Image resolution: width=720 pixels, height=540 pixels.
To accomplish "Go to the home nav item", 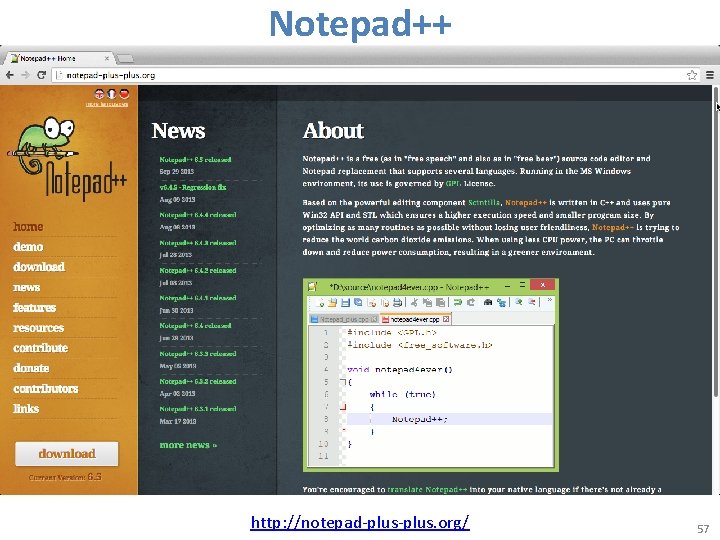I will 28,227.
